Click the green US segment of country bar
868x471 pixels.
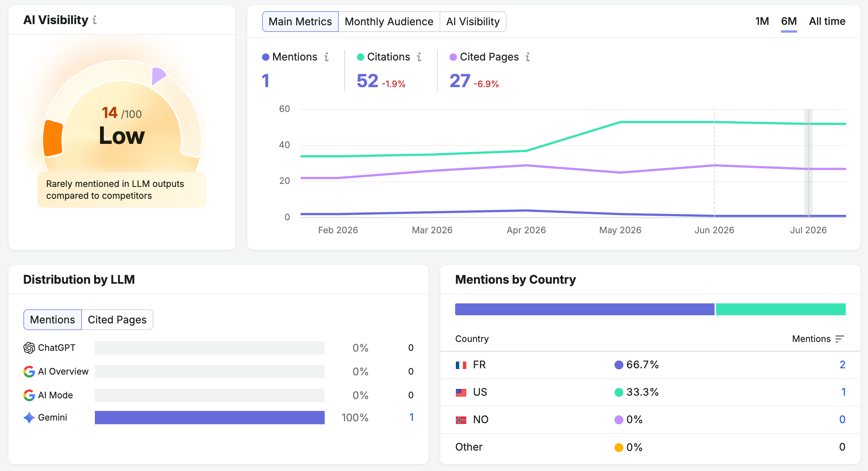[781, 309]
